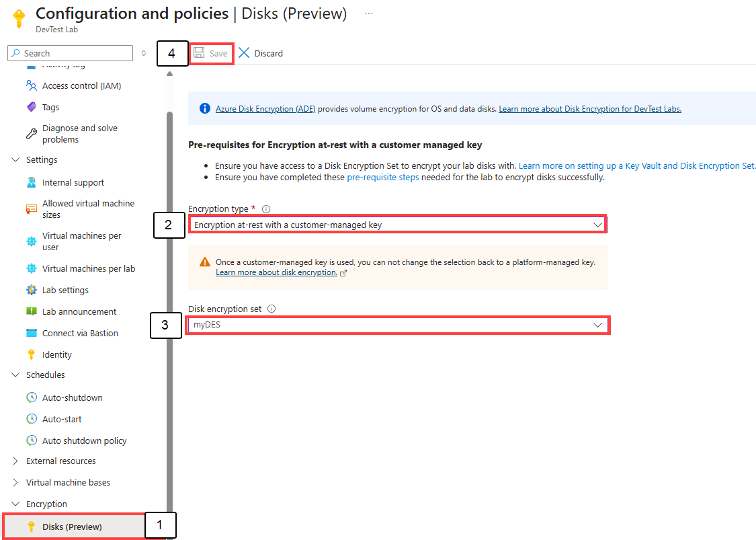Screen dimensions: 756x540
Task: Open the Disk encryption set myDES dropdown
Action: tap(397, 325)
